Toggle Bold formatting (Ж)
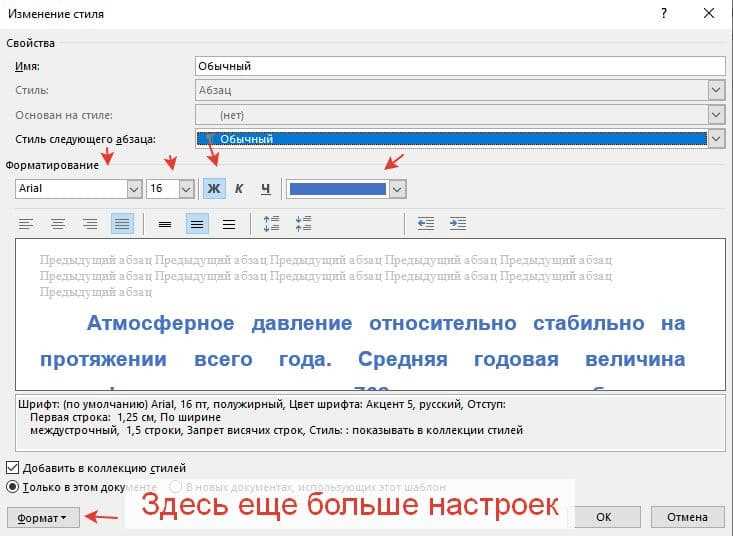This screenshot has width=733, height=536. coord(214,189)
